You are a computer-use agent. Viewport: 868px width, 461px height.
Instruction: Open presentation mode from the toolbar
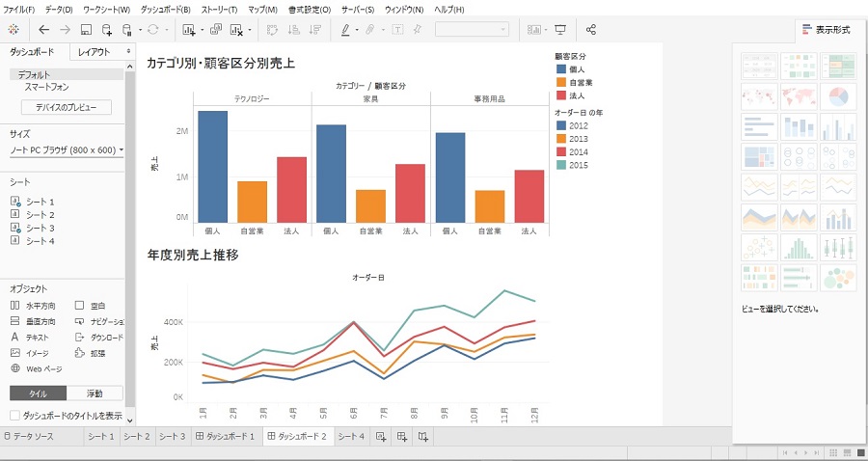coord(587,30)
